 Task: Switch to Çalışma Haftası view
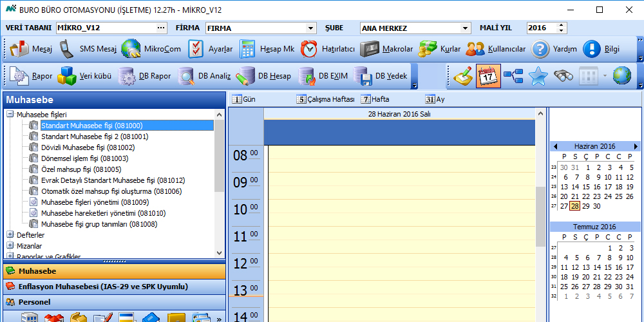(325, 99)
